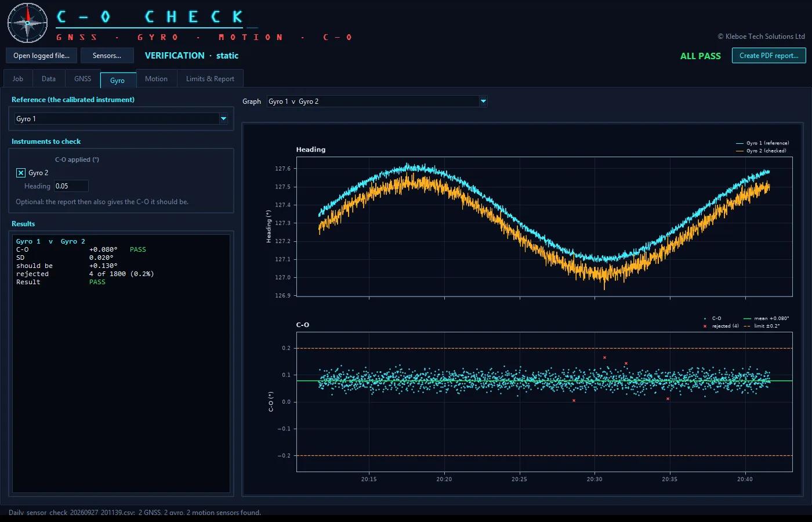Screen dimensions: 812x522
Task: Open the Limits & Report tab
Action: 210,79
